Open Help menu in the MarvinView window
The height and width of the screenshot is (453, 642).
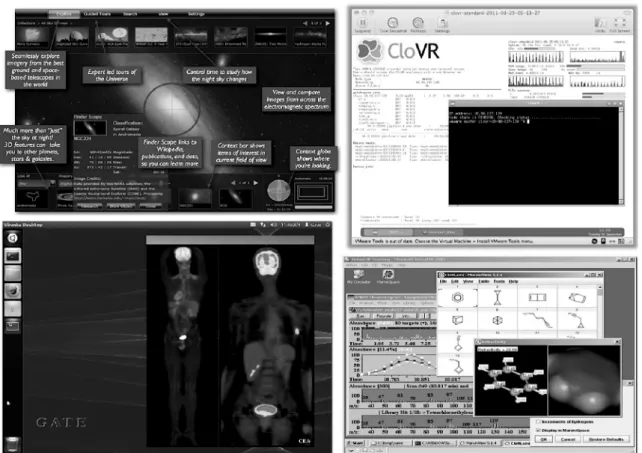(x=513, y=281)
